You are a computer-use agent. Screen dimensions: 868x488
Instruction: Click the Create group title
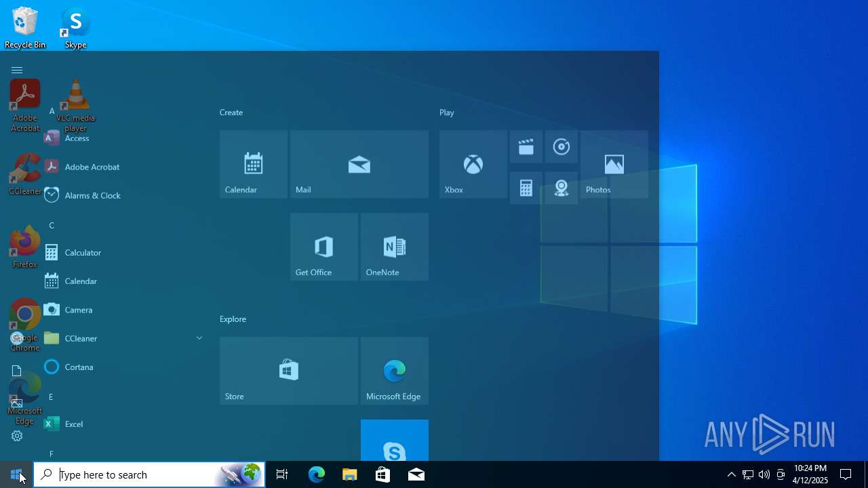point(231,113)
